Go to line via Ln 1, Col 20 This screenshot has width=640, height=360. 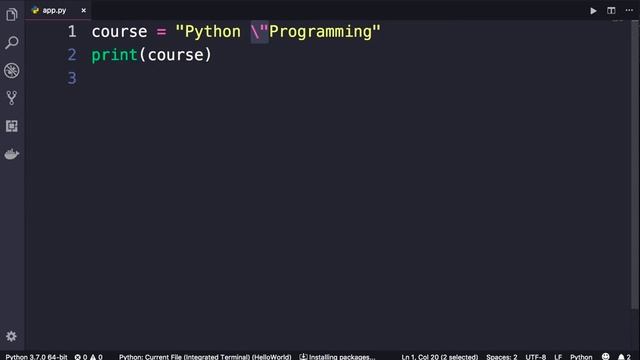[x=439, y=357]
